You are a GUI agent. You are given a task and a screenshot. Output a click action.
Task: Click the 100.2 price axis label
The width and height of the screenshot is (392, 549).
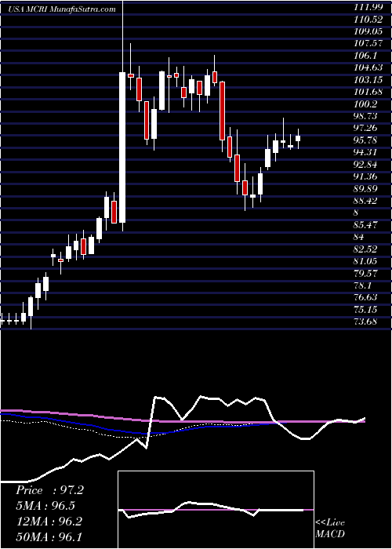point(366,104)
